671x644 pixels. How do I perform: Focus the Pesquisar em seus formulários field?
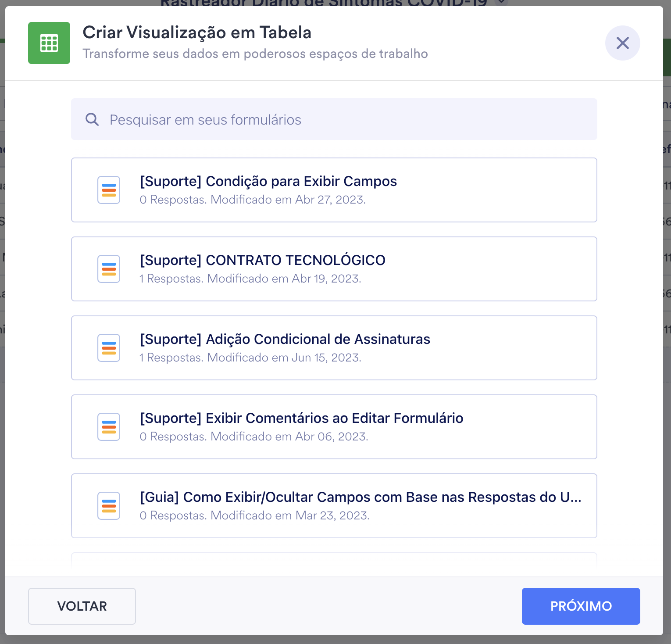click(x=342, y=119)
